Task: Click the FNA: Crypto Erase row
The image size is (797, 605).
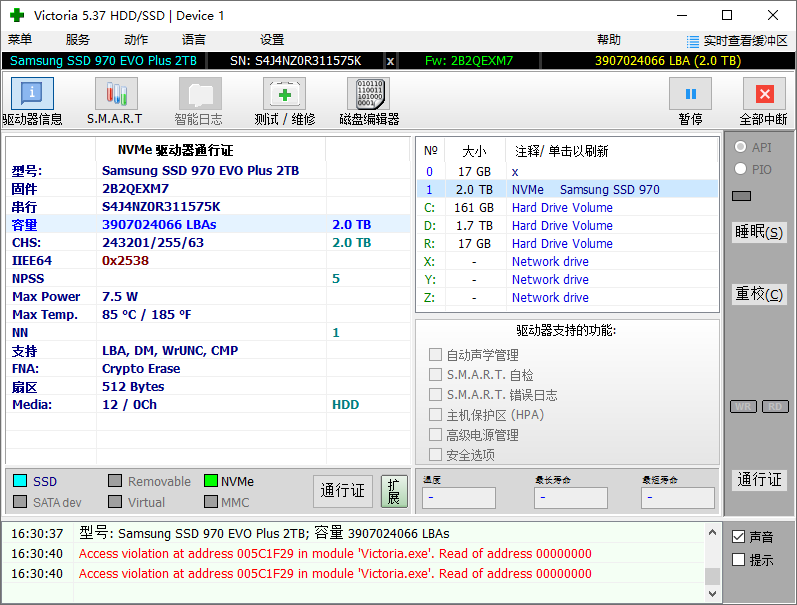Action: coord(208,369)
